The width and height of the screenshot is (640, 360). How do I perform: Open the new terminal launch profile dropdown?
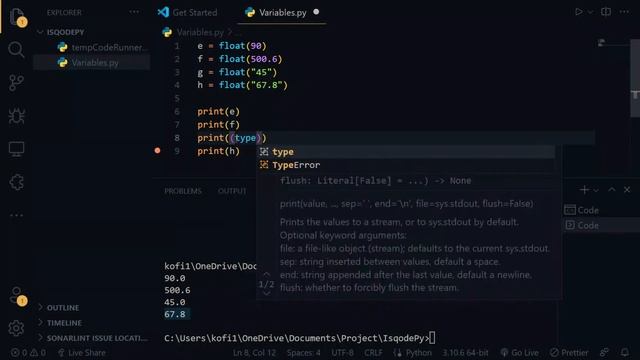596,190
